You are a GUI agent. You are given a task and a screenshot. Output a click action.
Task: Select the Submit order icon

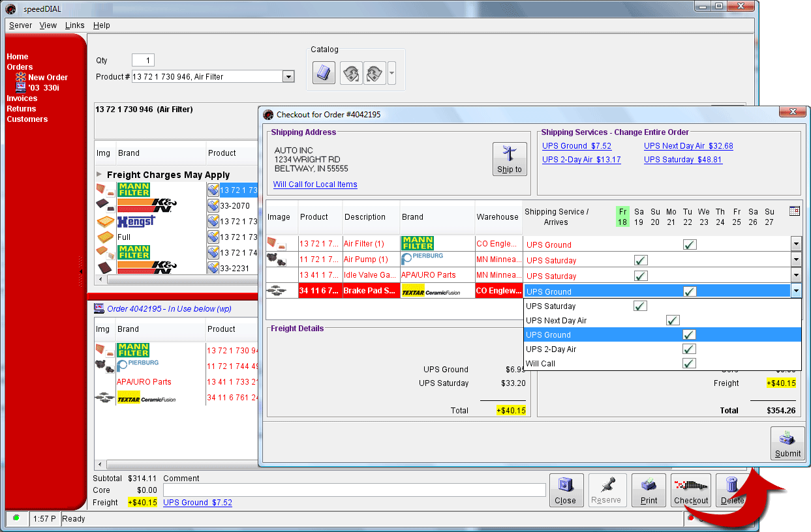[788, 442]
